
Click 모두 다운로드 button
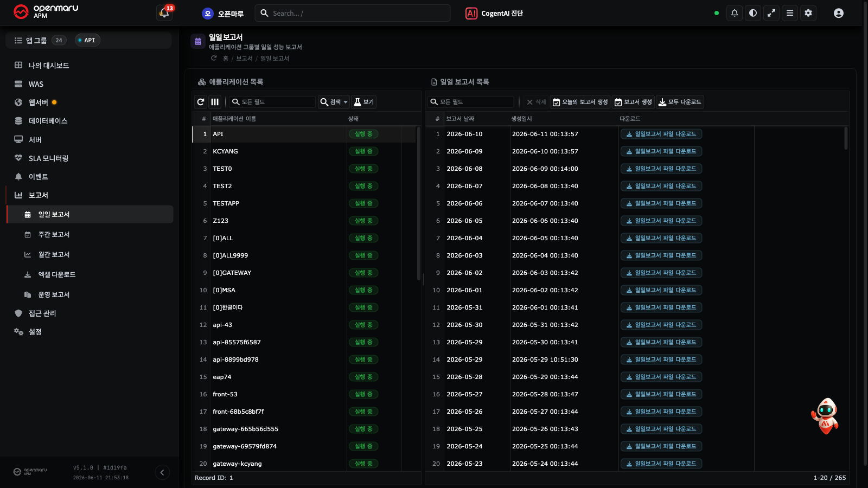[680, 102]
